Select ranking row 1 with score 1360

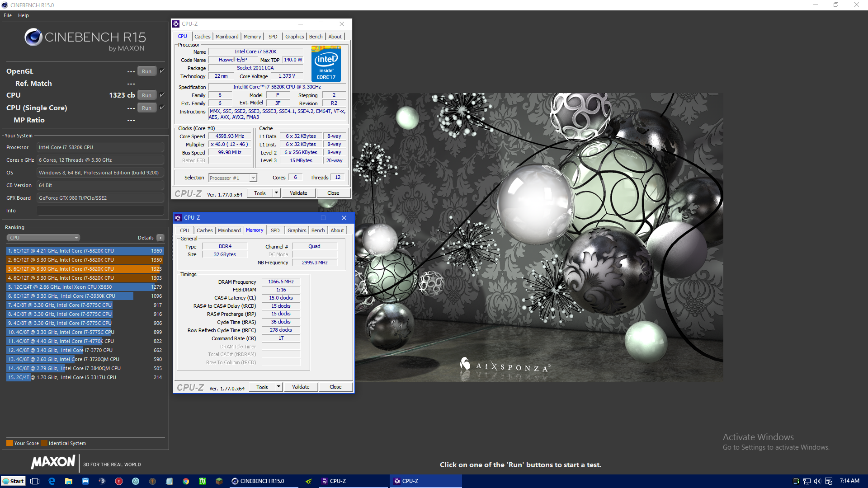85,251
